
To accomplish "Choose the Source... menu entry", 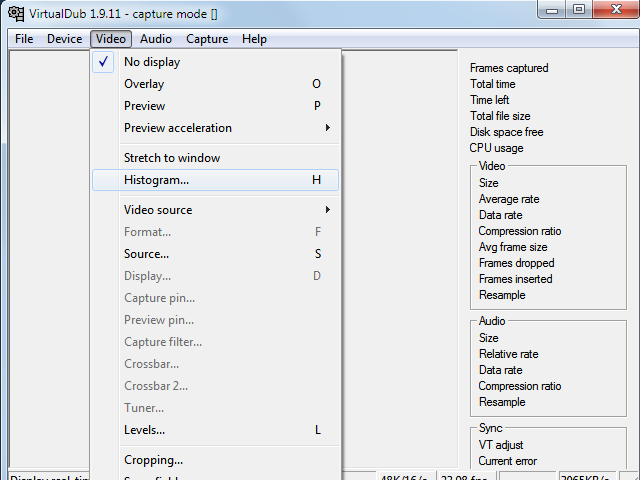I will point(216,254).
